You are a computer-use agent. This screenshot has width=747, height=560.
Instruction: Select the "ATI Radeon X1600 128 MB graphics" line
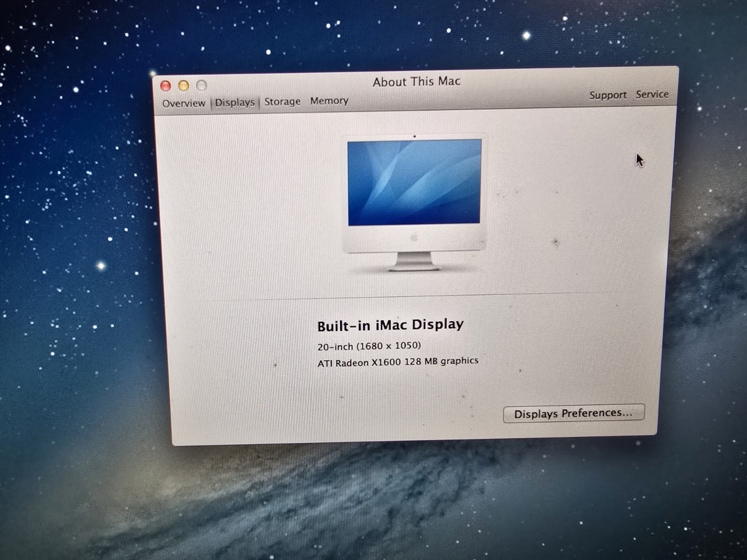(398, 362)
